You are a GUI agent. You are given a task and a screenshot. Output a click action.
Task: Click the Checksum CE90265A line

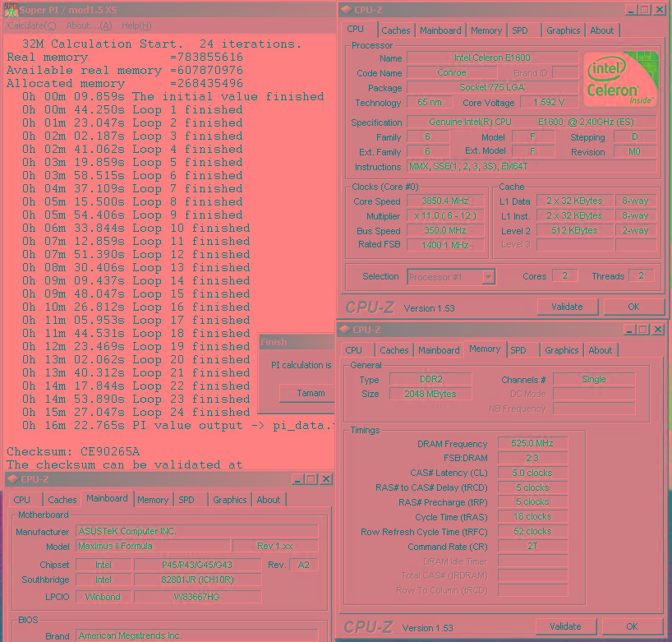(73, 451)
